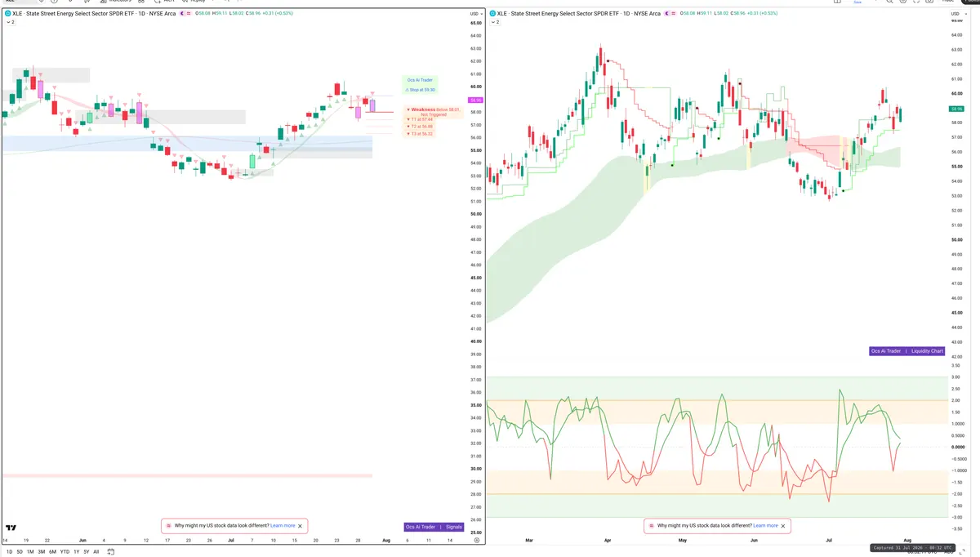Click the notice icon on right chart banner

click(x=652, y=526)
